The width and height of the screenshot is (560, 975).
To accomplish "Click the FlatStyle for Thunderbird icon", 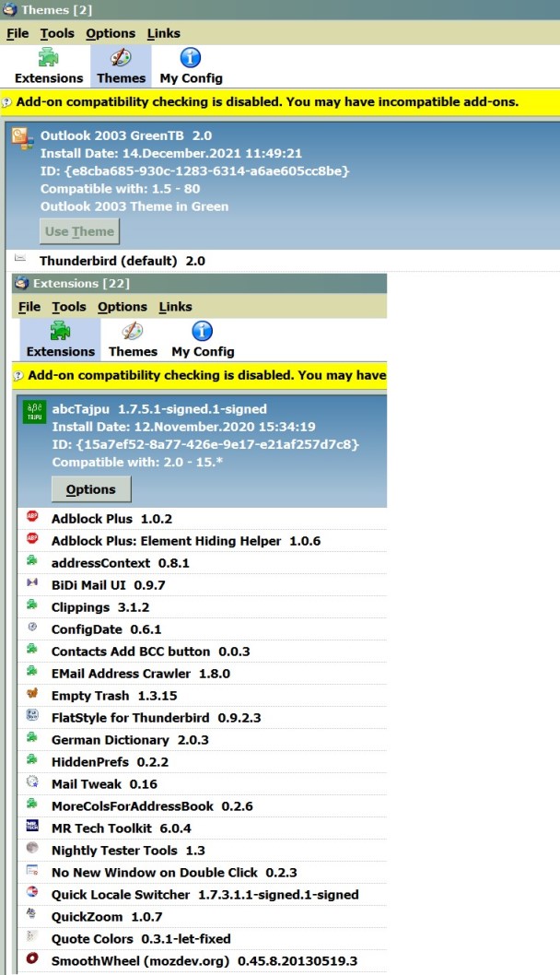I will 32,715.
